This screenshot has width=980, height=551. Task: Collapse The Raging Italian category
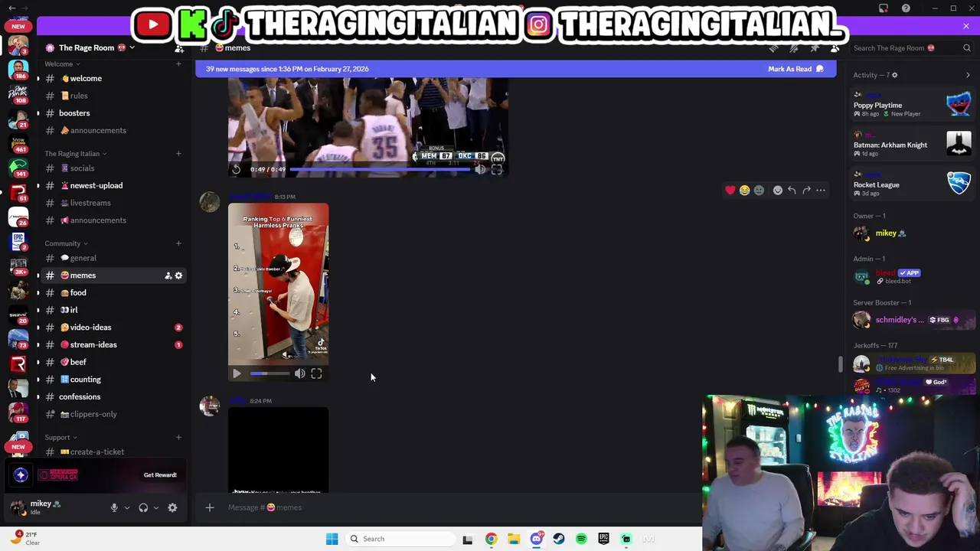[75, 154]
